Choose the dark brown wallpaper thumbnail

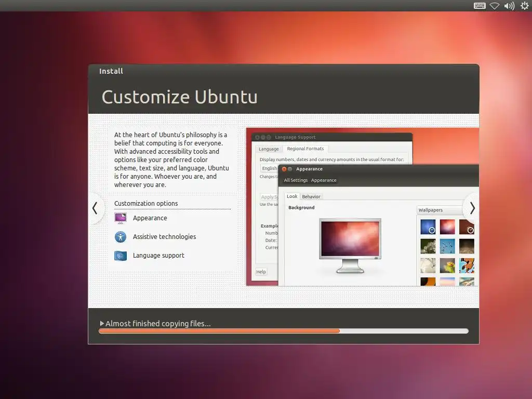(467, 246)
